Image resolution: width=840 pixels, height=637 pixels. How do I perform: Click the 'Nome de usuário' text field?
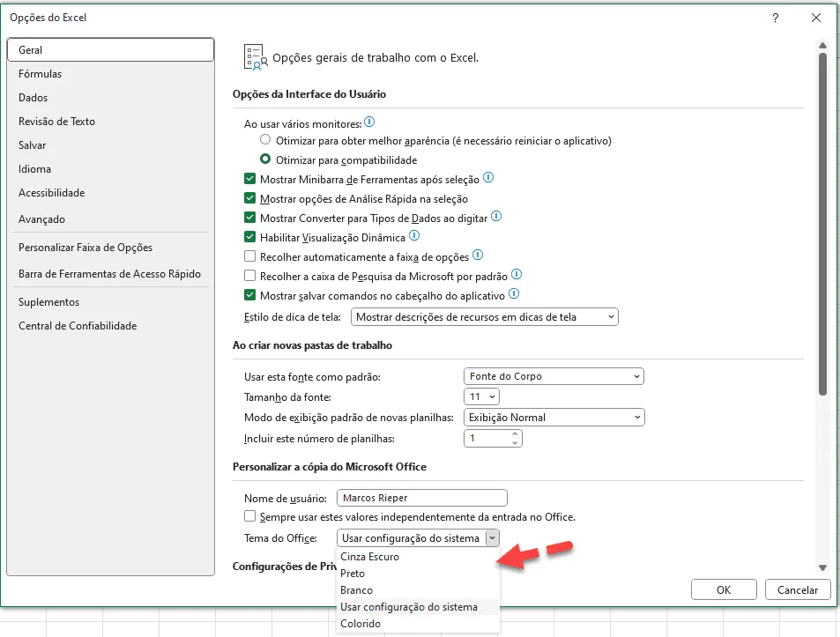pyautogui.click(x=421, y=498)
